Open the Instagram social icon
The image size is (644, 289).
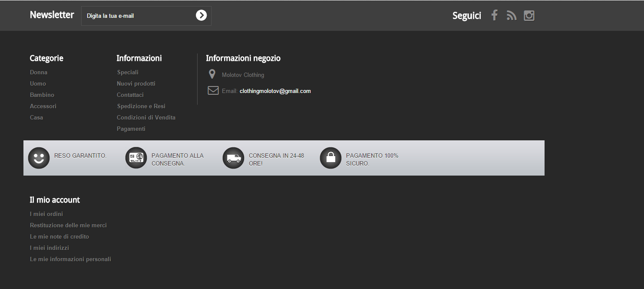pos(529,16)
